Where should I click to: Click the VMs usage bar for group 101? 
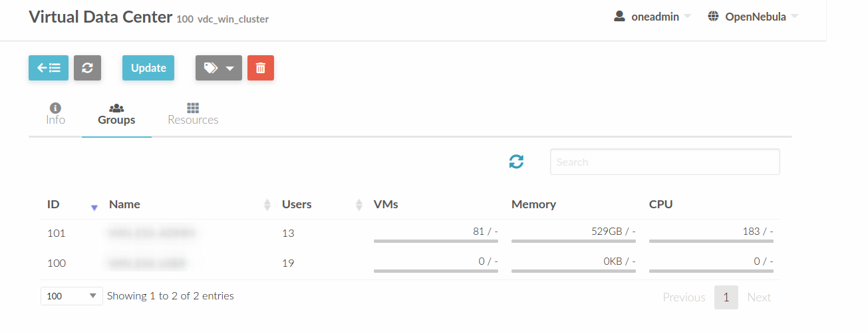[x=436, y=241]
